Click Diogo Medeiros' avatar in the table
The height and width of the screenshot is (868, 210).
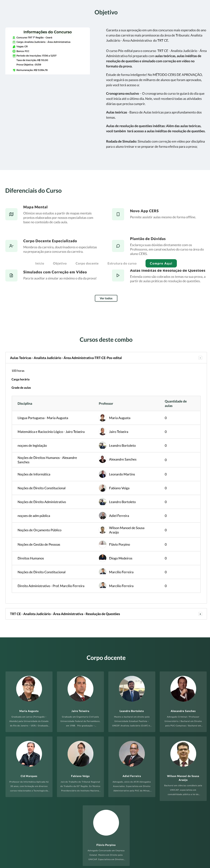[102, 558]
